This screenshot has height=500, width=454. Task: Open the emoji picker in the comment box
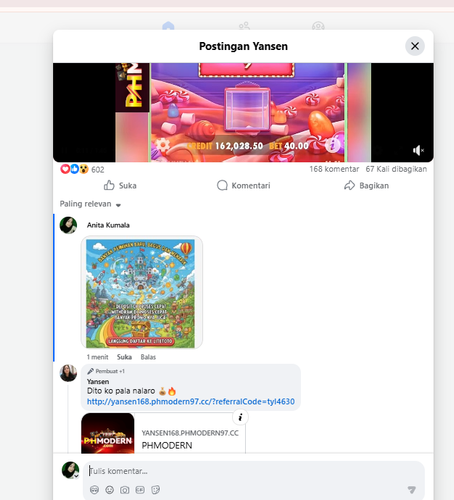109,490
